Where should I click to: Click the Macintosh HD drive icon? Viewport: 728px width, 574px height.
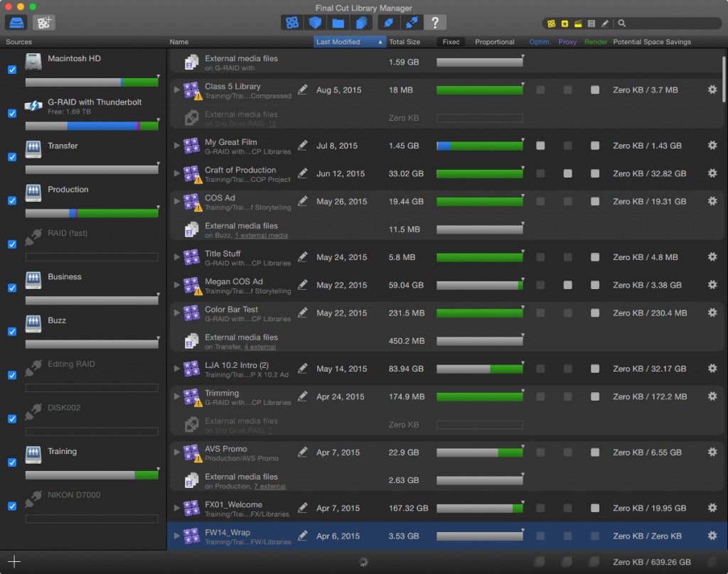pos(33,61)
